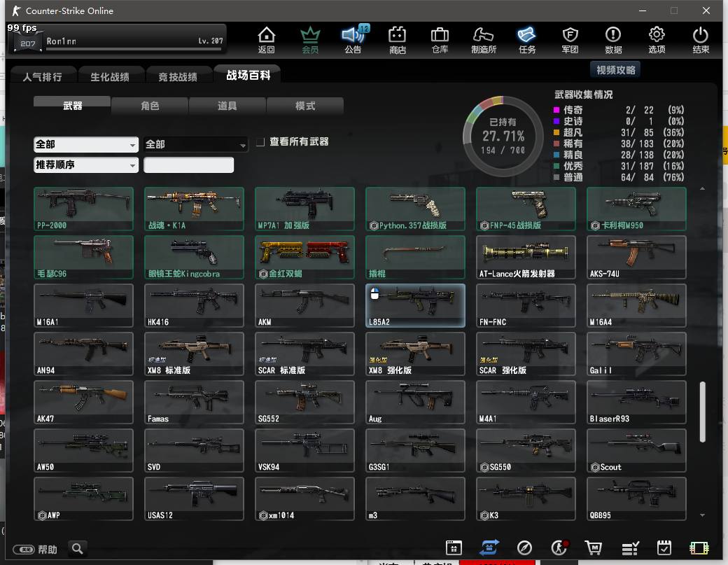Select the 角色 category tab
The height and width of the screenshot is (565, 728).
150,106
